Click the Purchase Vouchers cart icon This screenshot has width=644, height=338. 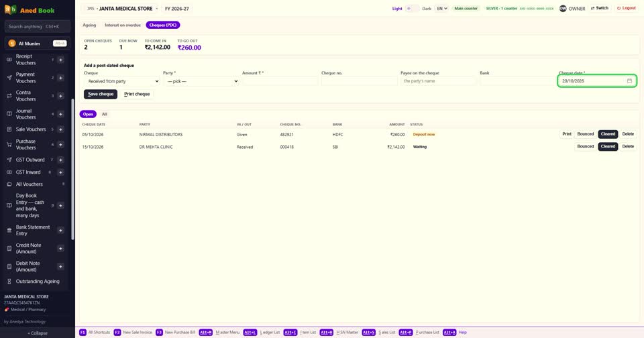coord(9,145)
